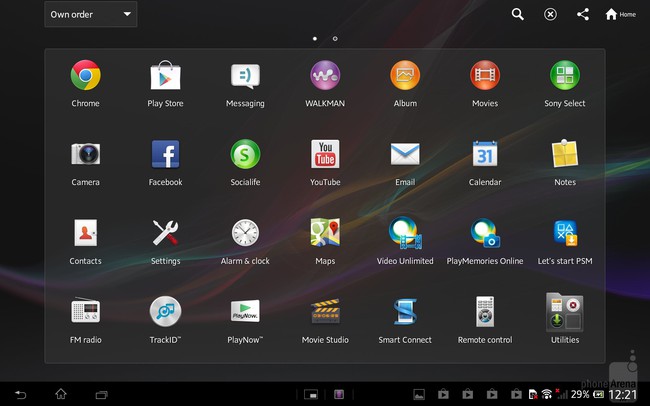The height and width of the screenshot is (406, 650).
Task: Open the Album app
Action: coord(405,75)
